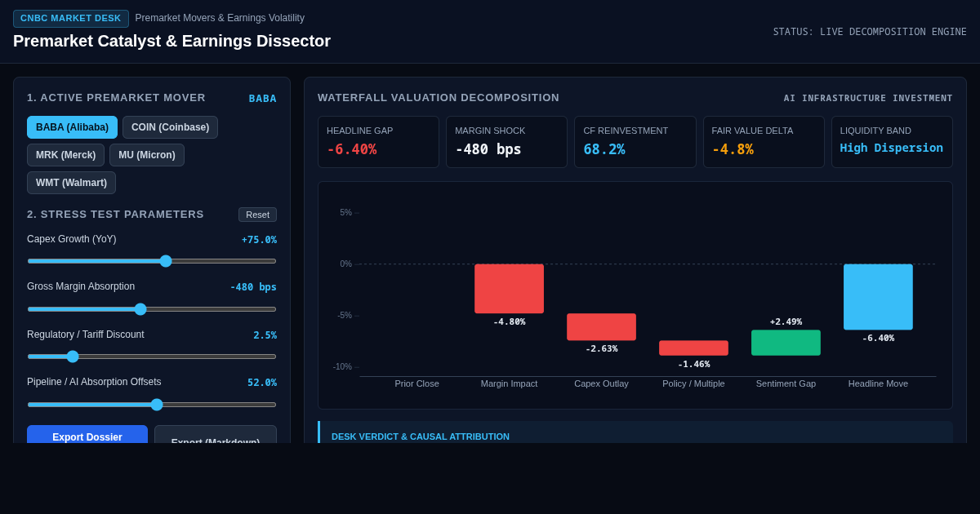Screen dimensions: 980x514
Task: Click the 2.5% Regulatory Discount value
Action: pos(265,335)
